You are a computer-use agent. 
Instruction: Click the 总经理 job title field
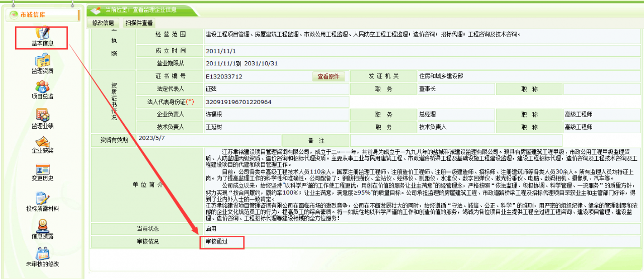455,115
